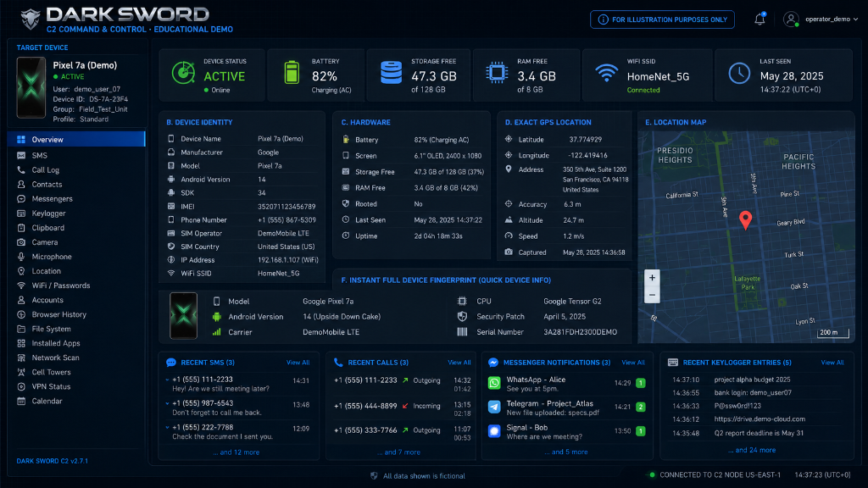Click the 'project alpha budget 2025' keylogger entry

(x=753, y=380)
